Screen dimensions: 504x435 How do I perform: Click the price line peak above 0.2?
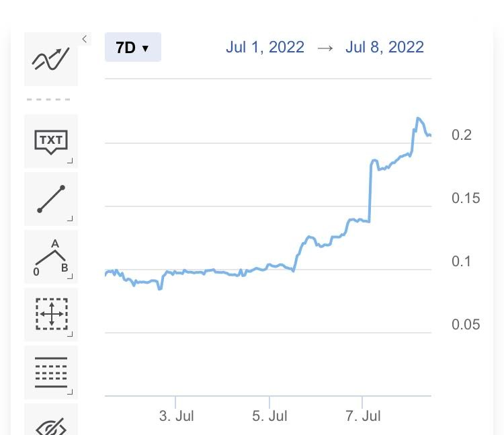418,118
